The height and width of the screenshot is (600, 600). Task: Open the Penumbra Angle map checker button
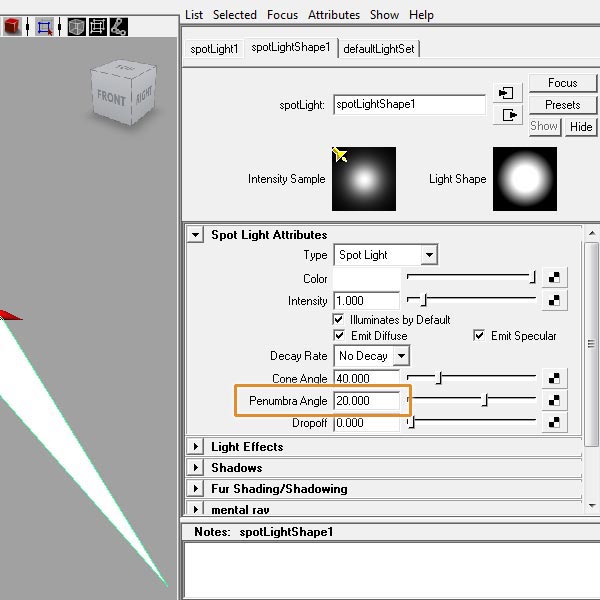coord(554,400)
